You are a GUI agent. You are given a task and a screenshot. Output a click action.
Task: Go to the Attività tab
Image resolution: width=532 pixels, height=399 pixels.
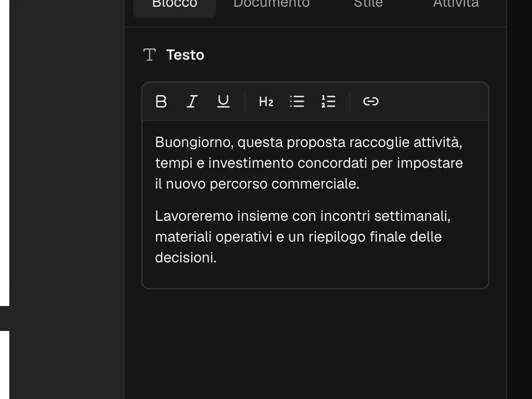pos(456,4)
